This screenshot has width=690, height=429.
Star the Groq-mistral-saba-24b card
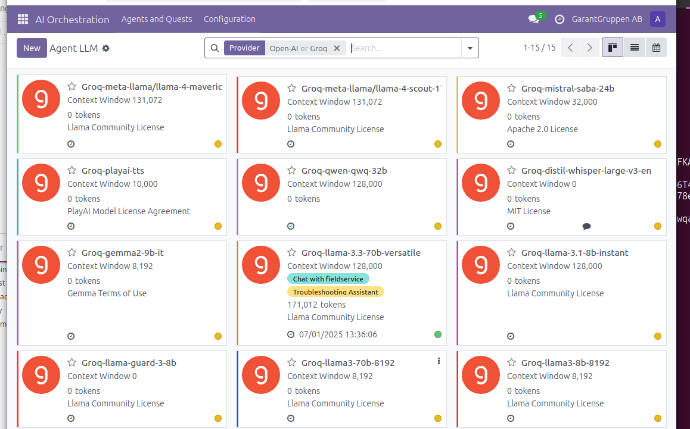coord(511,88)
